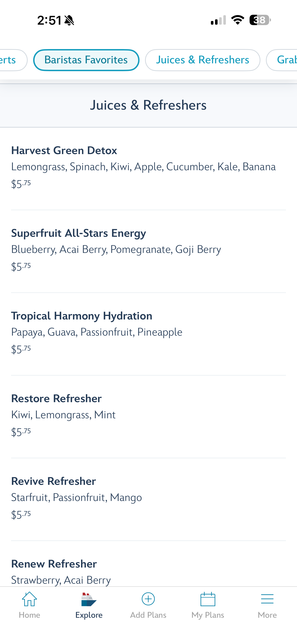
Task: Tap the Home house icon
Action: 29,599
